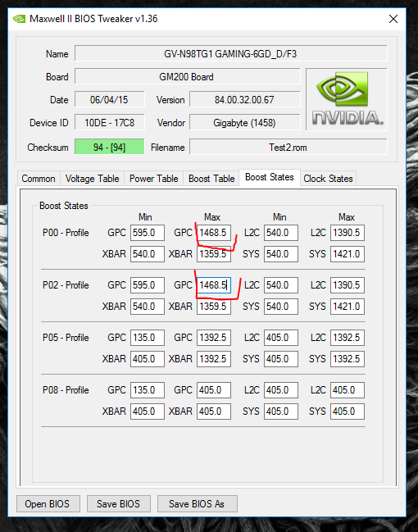Click P05 profile SYS Max field

pos(348,359)
